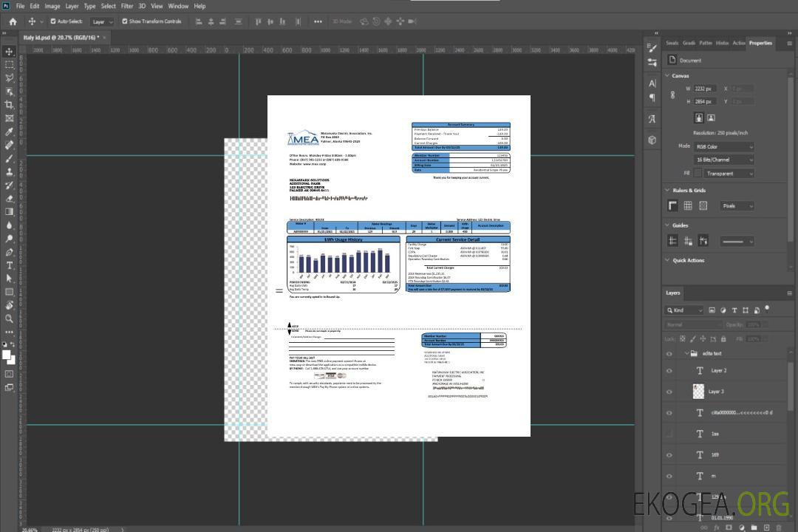
Task: Click the canvas Fill color swatch
Action: [x=698, y=173]
